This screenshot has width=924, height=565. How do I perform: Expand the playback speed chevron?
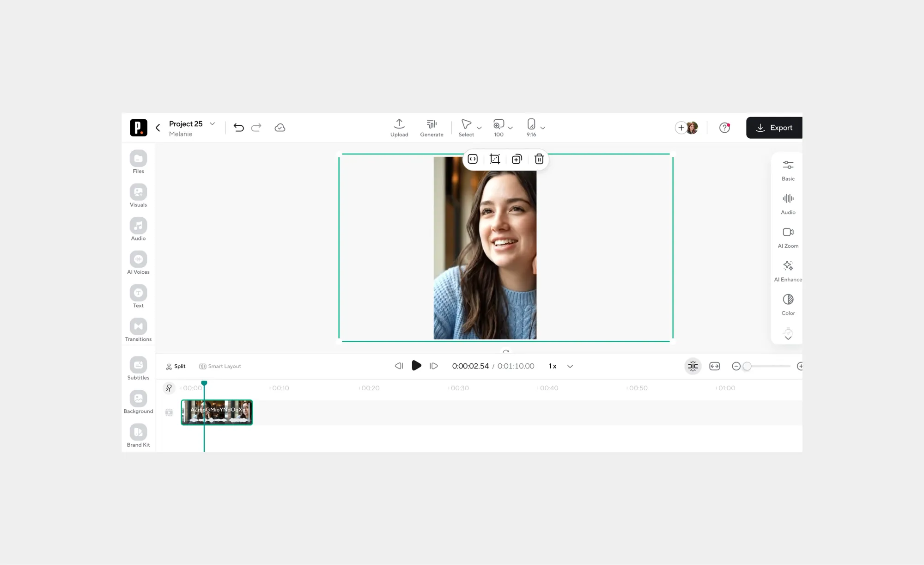[570, 366]
